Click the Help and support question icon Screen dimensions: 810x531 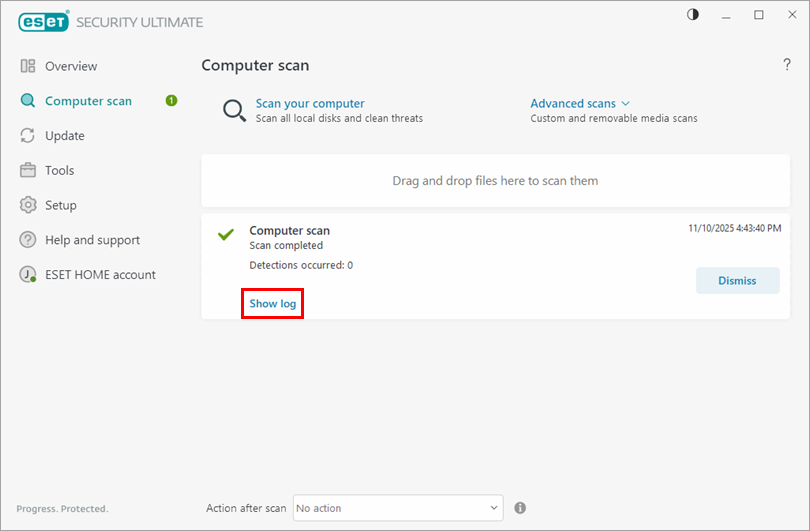pos(28,240)
